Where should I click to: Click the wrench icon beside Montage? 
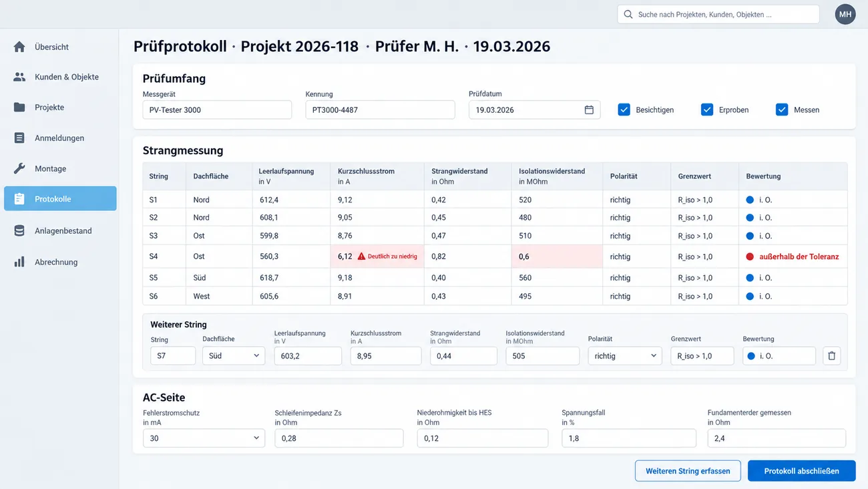[19, 168]
